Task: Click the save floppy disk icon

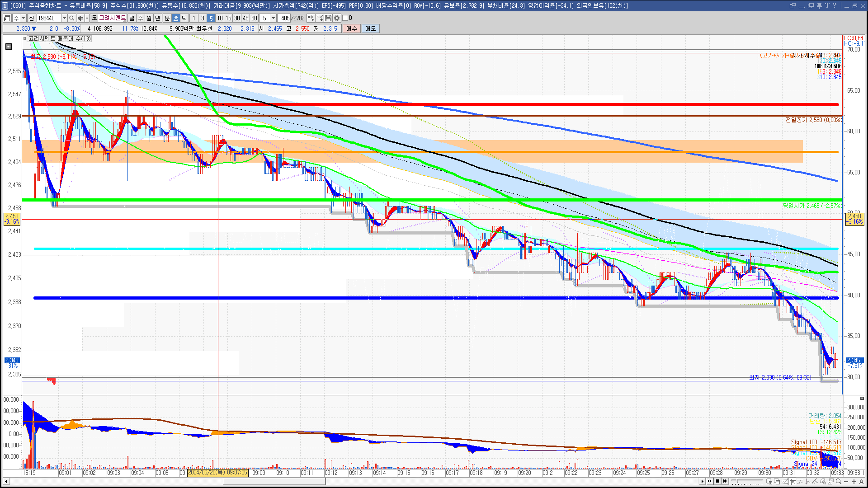Action: 328,18
